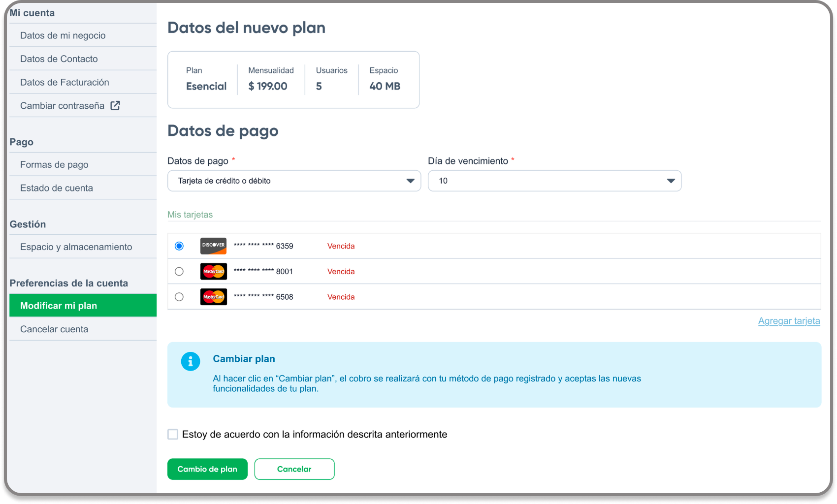Click the Vencida status of card 8001
This screenshot has height=504, width=837.
341,272
